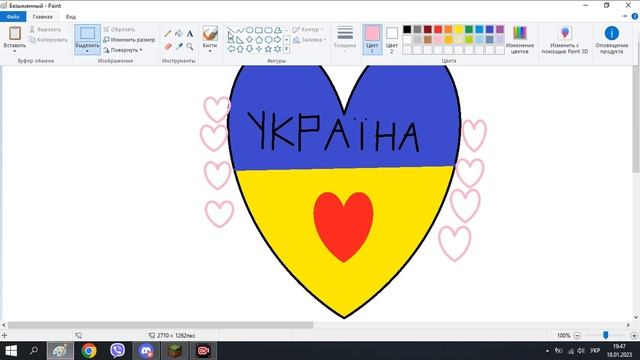Open Viber from the taskbar
This screenshot has height=360, width=640.
[x=117, y=351]
